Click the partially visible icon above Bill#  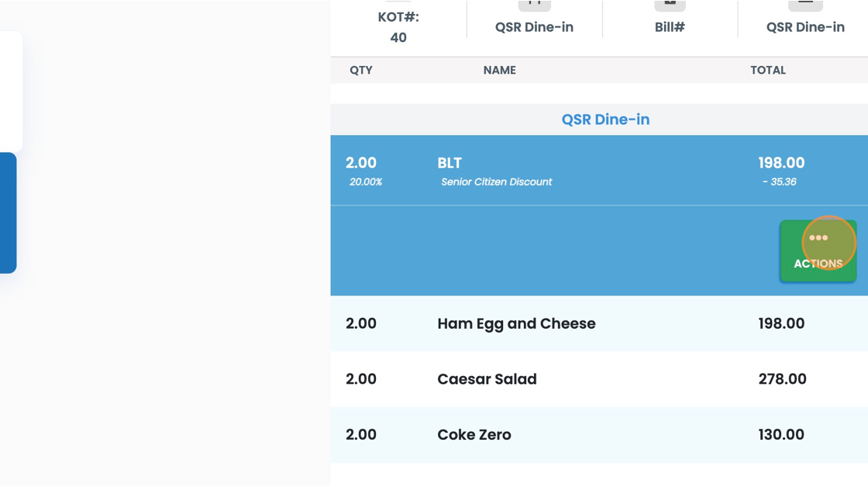point(670,5)
